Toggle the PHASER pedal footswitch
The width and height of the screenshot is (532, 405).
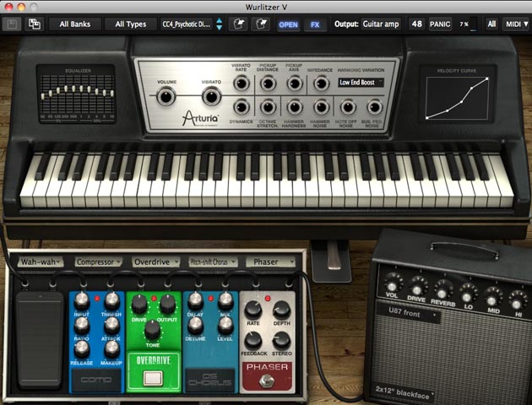click(267, 381)
